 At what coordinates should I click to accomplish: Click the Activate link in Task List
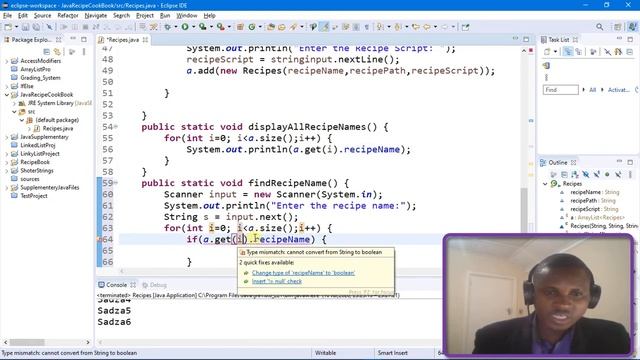(618, 90)
